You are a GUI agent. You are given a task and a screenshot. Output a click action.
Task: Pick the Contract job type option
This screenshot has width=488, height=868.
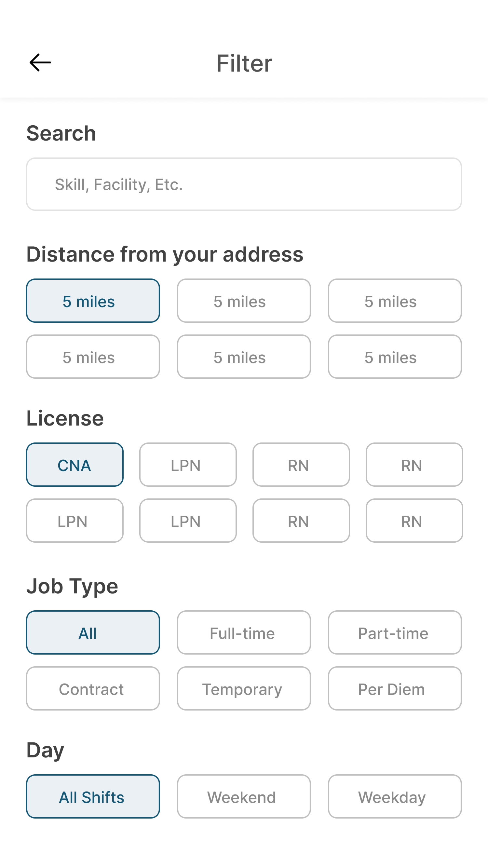(x=93, y=688)
